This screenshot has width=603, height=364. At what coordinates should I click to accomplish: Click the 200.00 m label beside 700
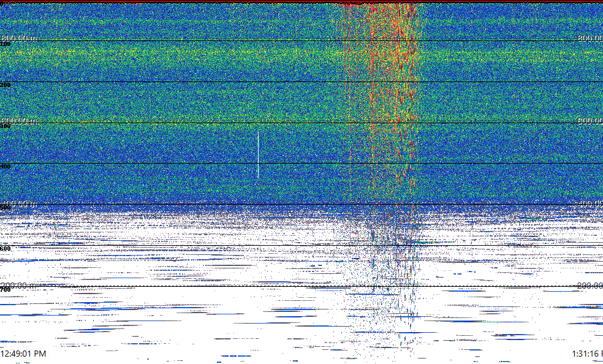click(19, 285)
